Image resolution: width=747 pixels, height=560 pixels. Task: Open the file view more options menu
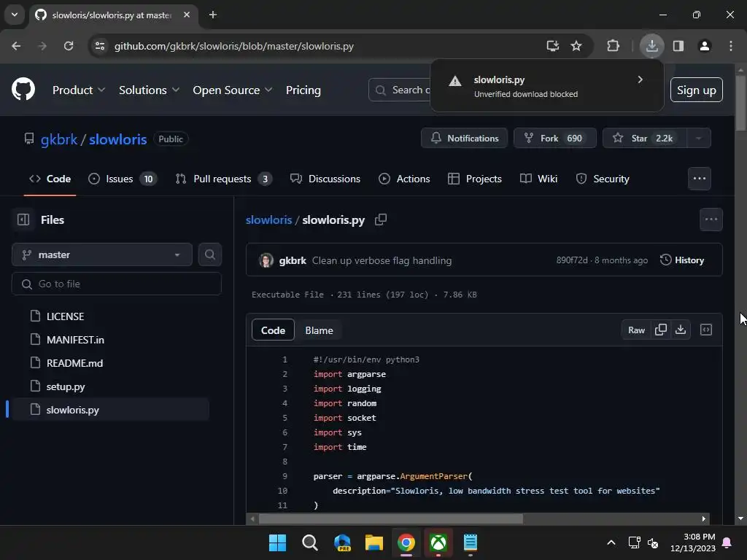(711, 219)
